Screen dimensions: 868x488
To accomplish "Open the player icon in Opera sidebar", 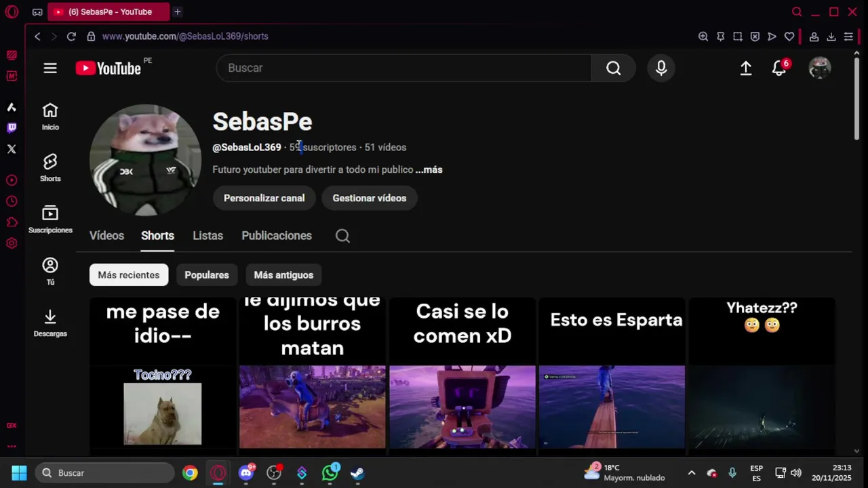I will [x=12, y=180].
